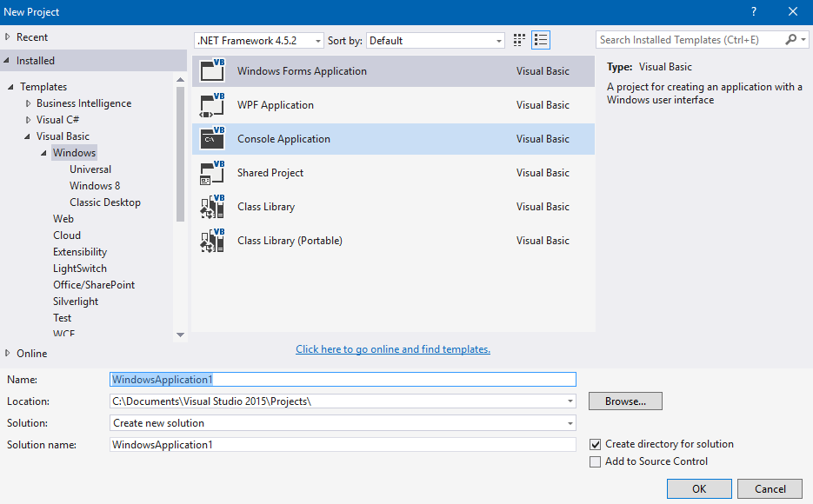Select the Test category
The height and width of the screenshot is (504, 813).
pyautogui.click(x=63, y=318)
